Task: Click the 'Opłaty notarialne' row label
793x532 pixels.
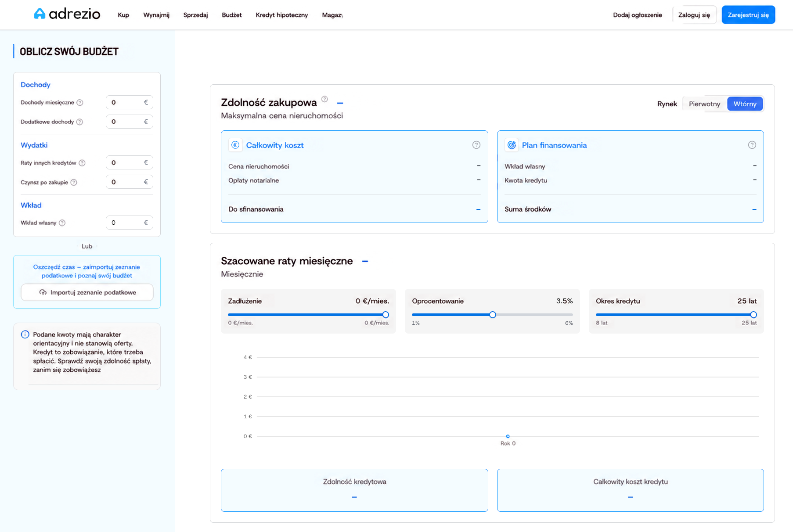Action: [x=254, y=180]
